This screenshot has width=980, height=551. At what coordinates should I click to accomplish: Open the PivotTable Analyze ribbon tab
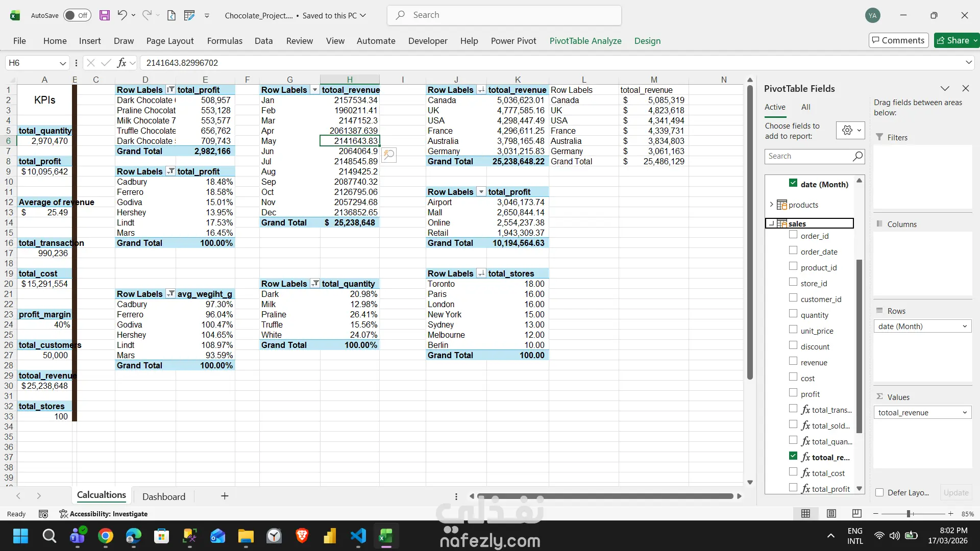585,41
